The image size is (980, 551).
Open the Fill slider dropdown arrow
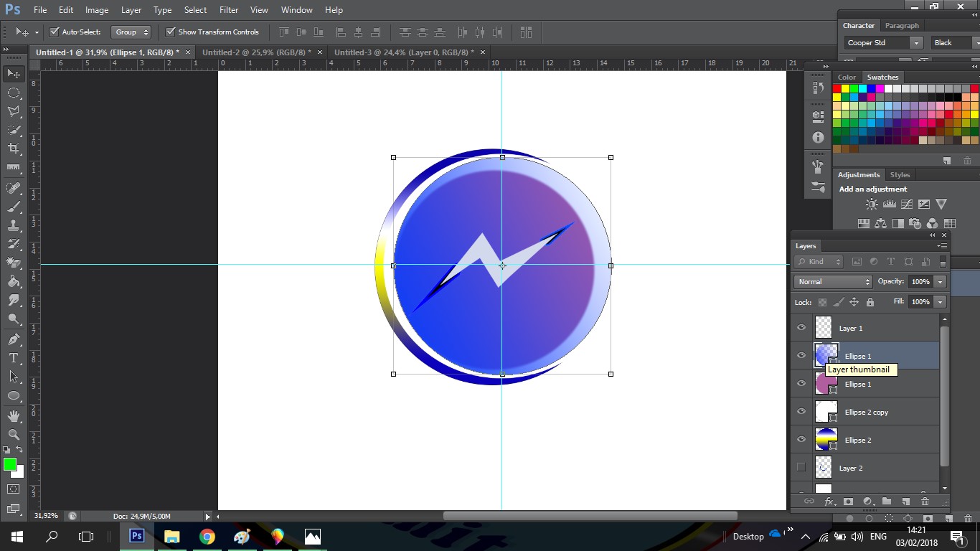(x=940, y=302)
